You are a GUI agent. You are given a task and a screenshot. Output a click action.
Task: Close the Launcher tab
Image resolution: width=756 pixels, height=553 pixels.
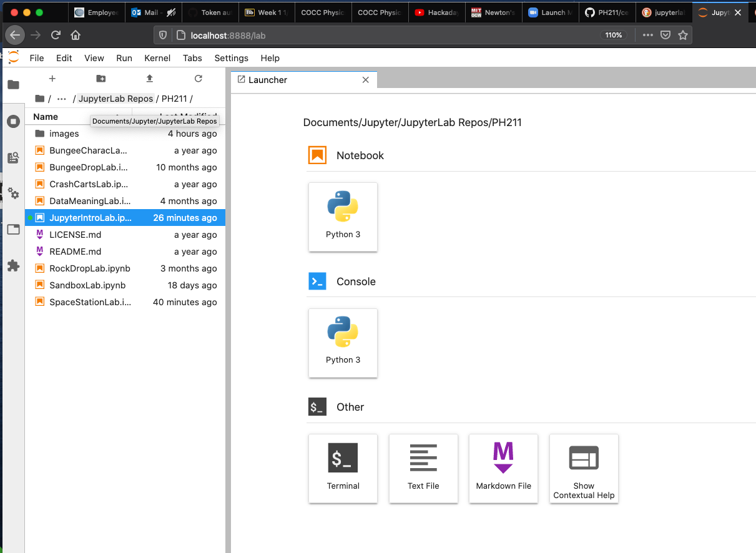366,80
